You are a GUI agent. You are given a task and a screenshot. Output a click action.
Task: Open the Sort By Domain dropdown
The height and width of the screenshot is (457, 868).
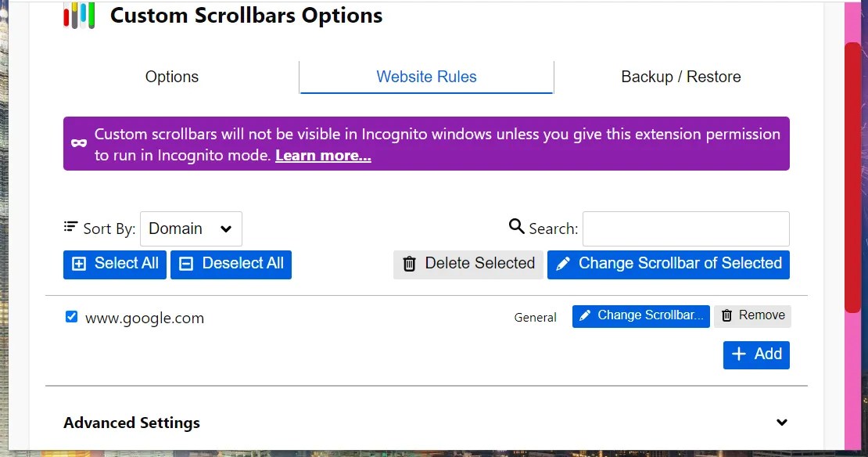click(x=190, y=228)
